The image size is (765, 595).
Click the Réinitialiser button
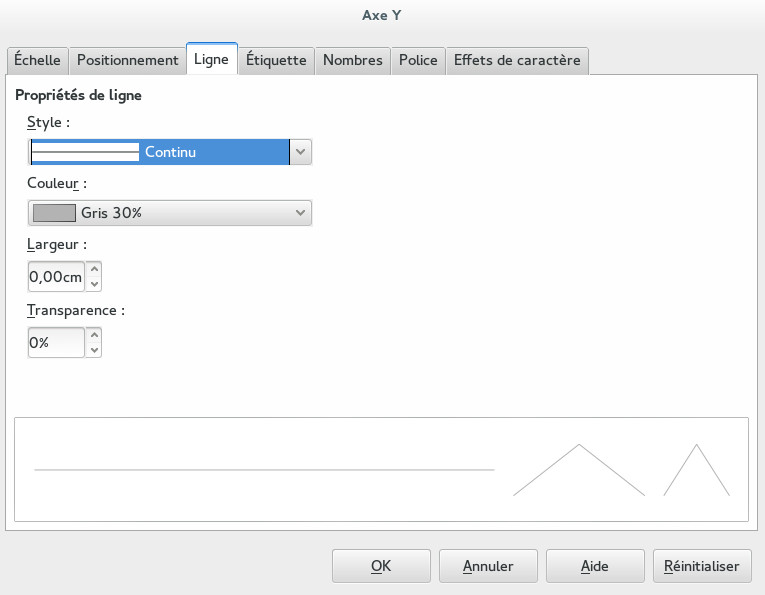[x=701, y=566]
